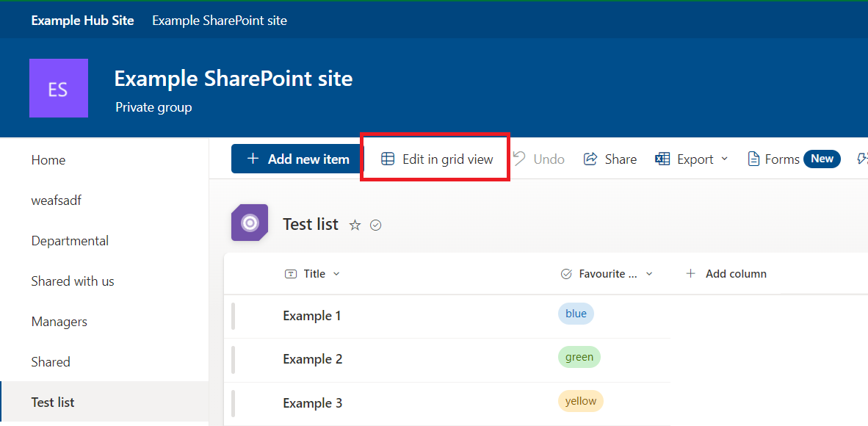Click the ES site logo tile
868x426 pixels.
(x=58, y=87)
